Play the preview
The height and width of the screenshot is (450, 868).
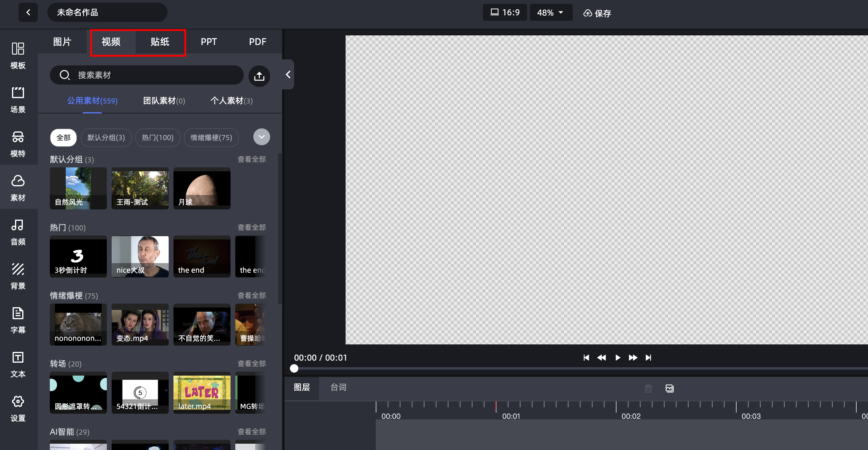pos(618,357)
